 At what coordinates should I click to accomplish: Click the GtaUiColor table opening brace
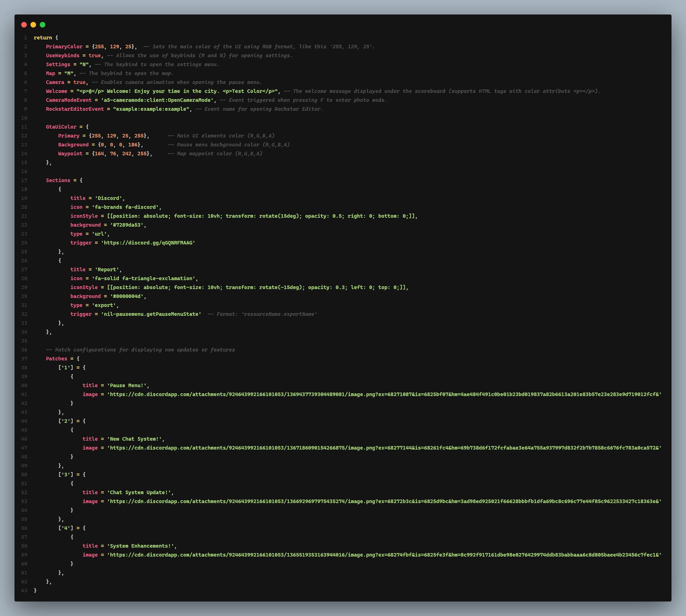[x=87, y=127]
